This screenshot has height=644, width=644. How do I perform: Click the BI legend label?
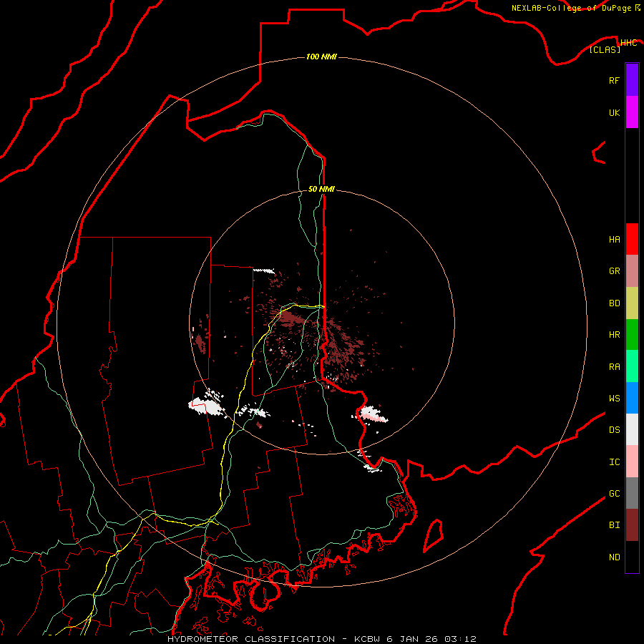coord(614,525)
